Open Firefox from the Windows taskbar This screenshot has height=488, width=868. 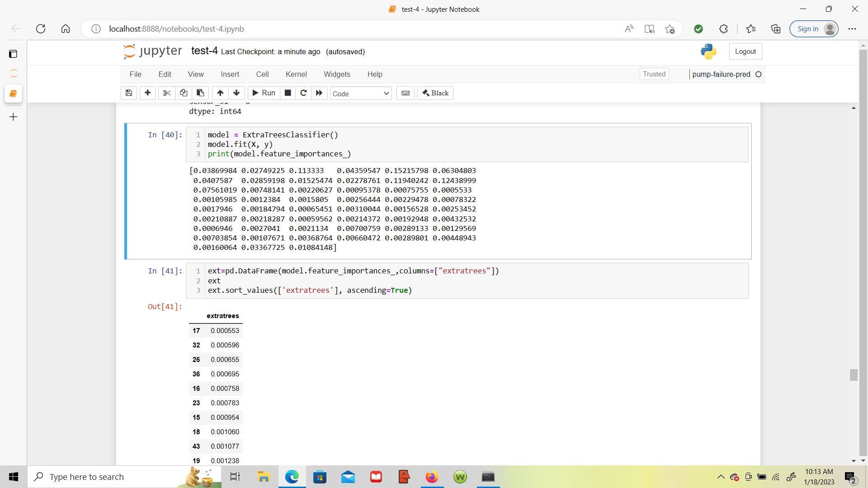[432, 477]
